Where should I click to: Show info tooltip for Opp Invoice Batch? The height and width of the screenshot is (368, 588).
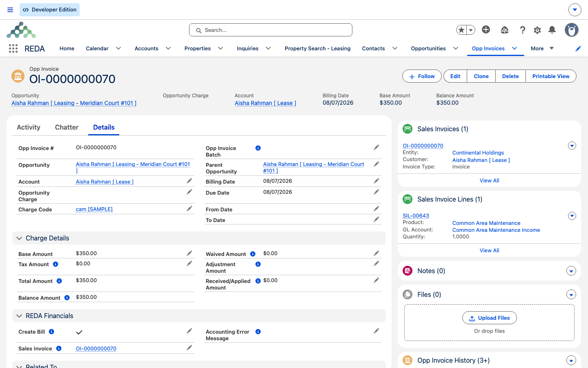(258, 148)
